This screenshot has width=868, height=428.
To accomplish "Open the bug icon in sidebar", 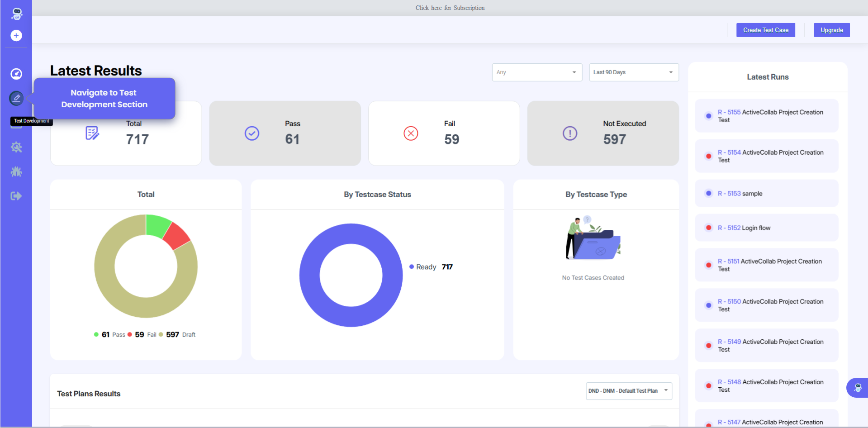I will point(16,171).
